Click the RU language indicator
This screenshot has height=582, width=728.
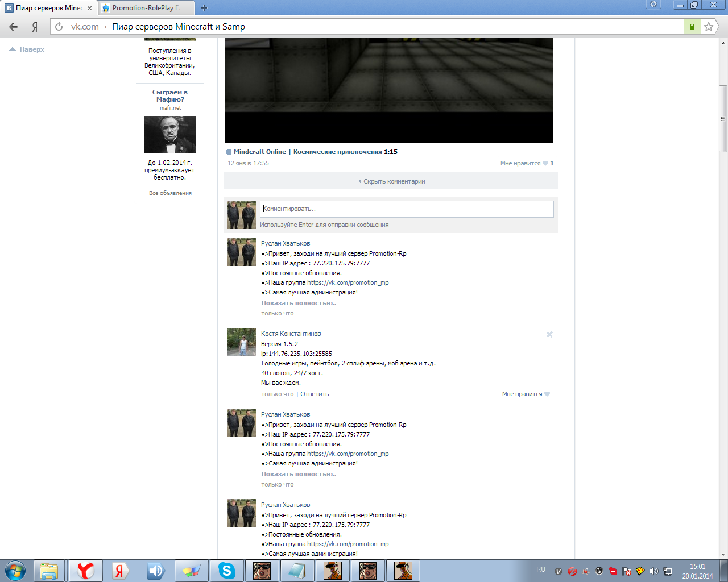pos(541,569)
